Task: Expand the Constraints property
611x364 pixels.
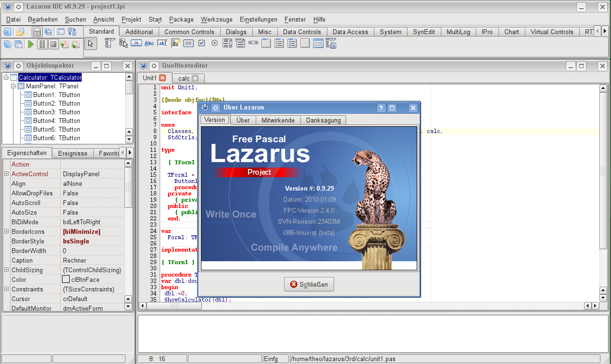Action: pyautogui.click(x=6, y=289)
